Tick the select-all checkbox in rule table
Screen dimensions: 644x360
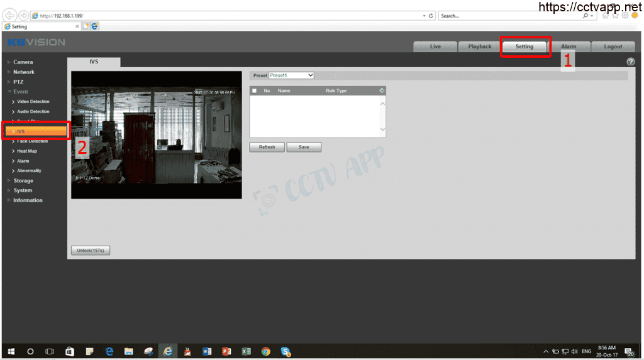pos(255,90)
